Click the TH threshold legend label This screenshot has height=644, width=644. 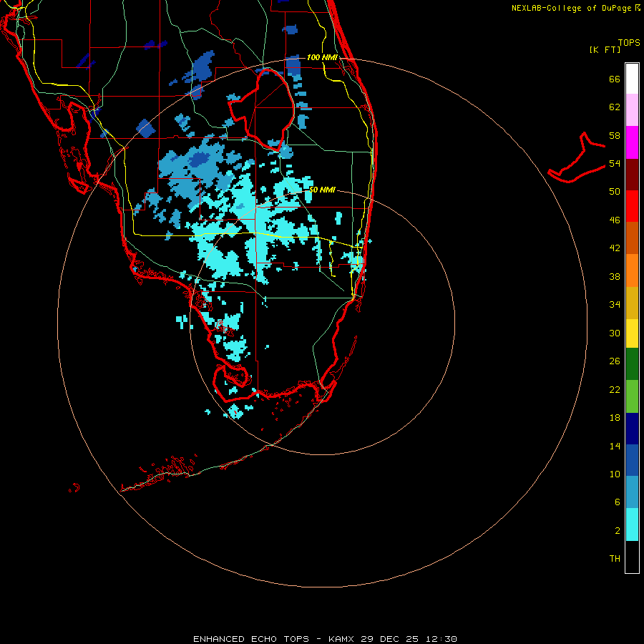(x=615, y=558)
